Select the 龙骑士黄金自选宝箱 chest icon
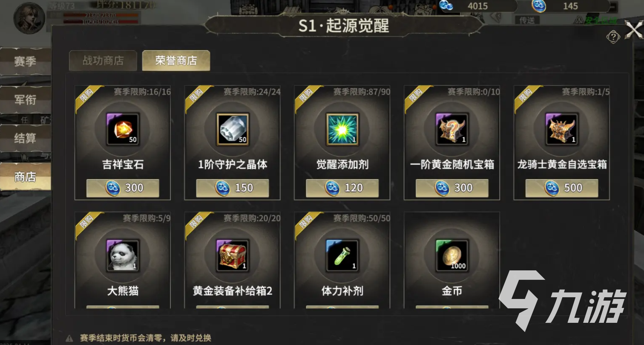The height and width of the screenshot is (345, 644). coord(562,129)
